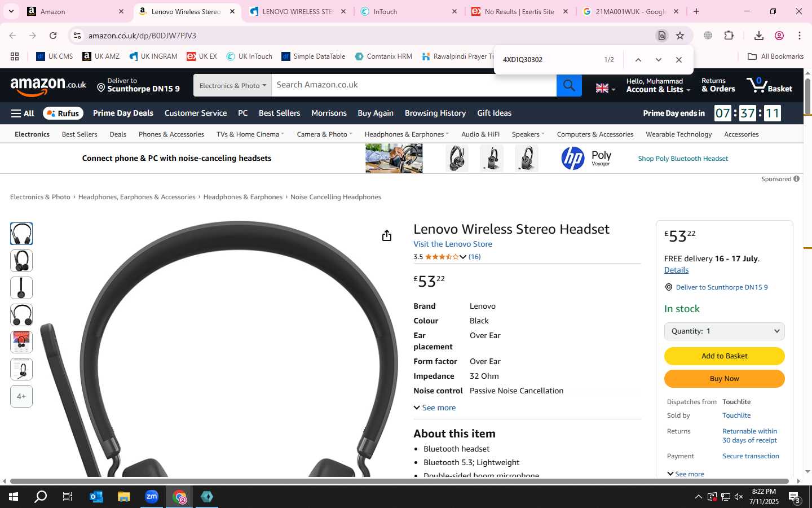Viewport: 812px width, 508px height.
Task: Switch to the InTouch tab
Action: (x=409, y=11)
